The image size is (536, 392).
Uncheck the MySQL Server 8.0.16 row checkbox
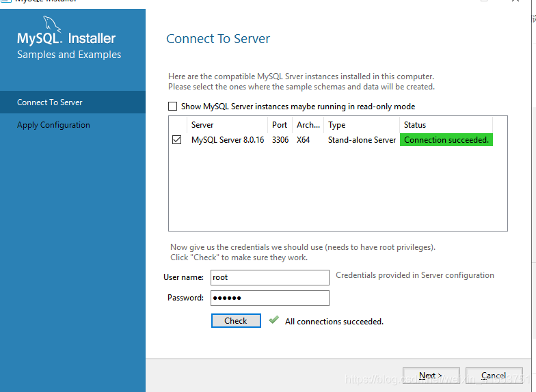(x=176, y=139)
